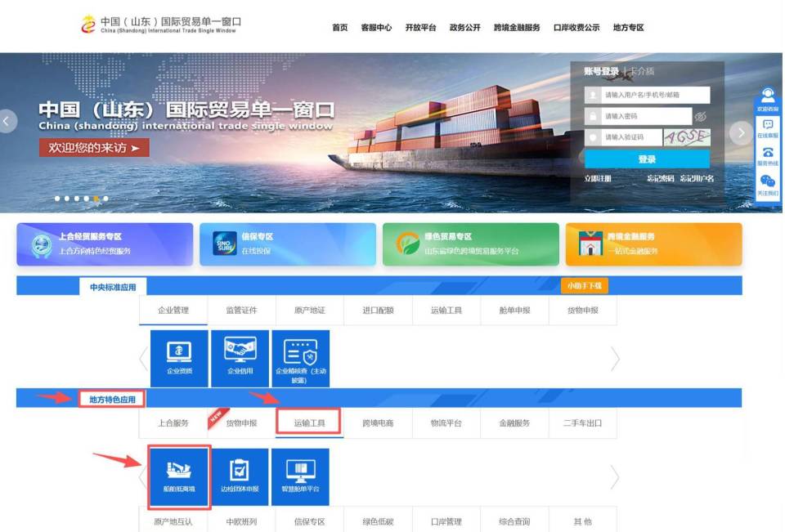
Task: Click the 忘记用户名 link
Action: 697,178
